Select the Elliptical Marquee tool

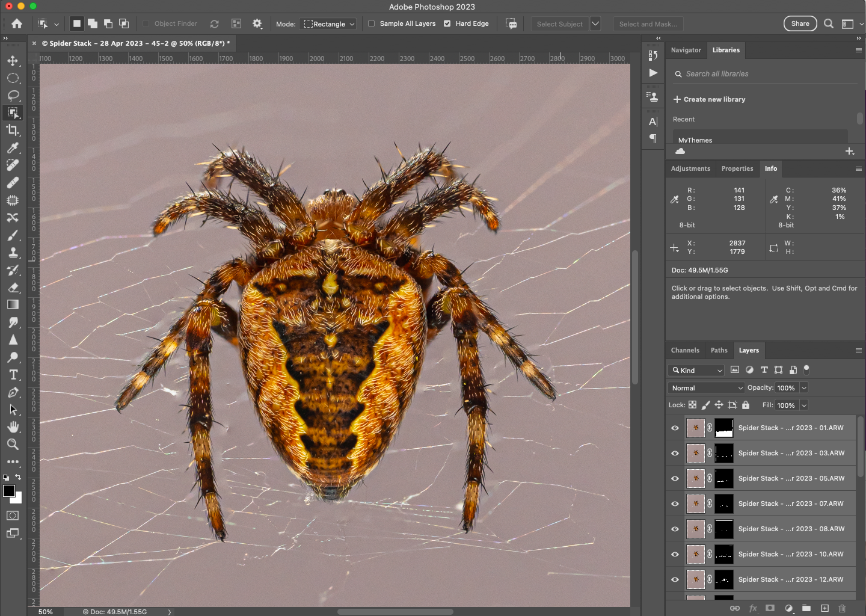click(x=13, y=78)
